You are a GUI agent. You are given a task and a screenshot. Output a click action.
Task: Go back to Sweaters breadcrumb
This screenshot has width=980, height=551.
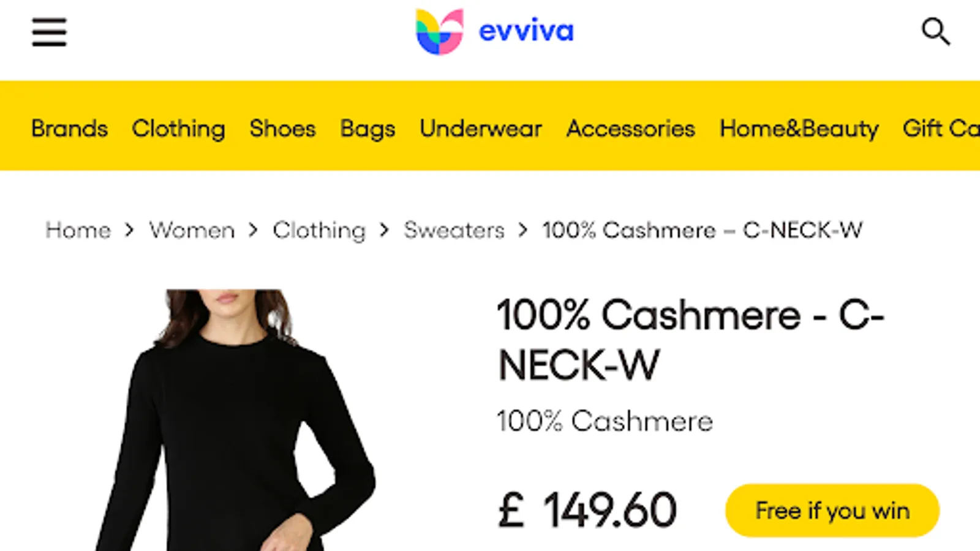[x=454, y=230]
